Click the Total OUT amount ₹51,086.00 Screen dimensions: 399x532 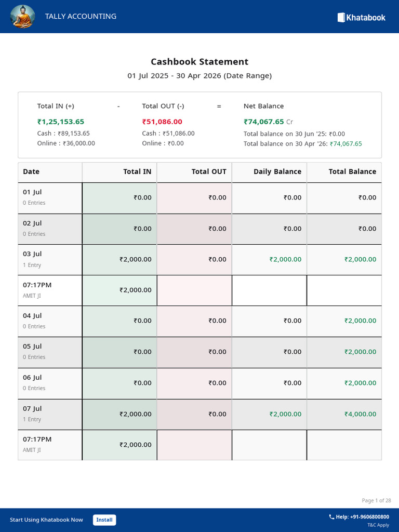[x=162, y=122]
